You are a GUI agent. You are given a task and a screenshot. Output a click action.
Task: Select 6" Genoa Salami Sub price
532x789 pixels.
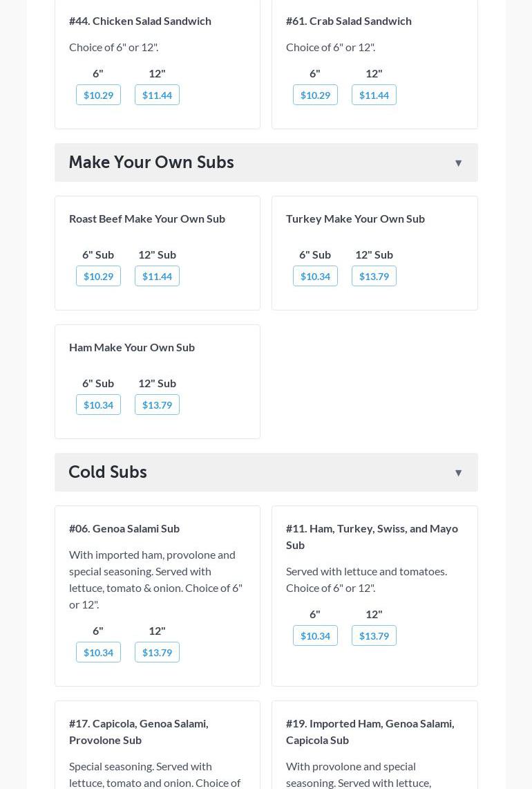[x=98, y=652]
